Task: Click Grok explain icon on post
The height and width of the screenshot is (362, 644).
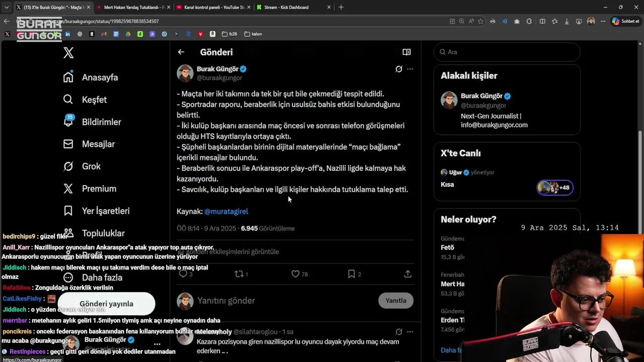Action: click(398, 69)
